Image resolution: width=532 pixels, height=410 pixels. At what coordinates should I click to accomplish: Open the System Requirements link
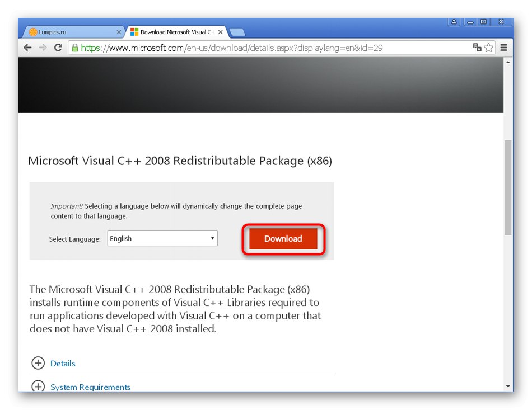(x=90, y=387)
